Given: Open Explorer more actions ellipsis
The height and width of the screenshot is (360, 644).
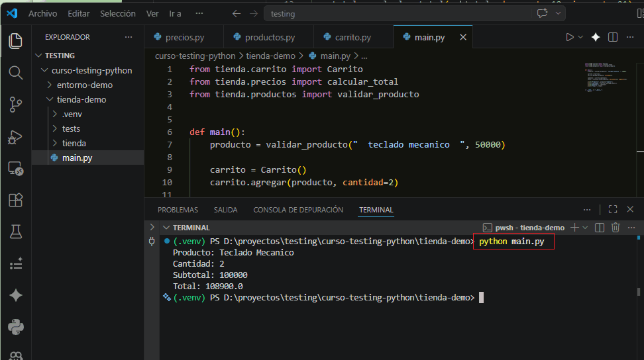Looking at the screenshot, I should [129, 37].
